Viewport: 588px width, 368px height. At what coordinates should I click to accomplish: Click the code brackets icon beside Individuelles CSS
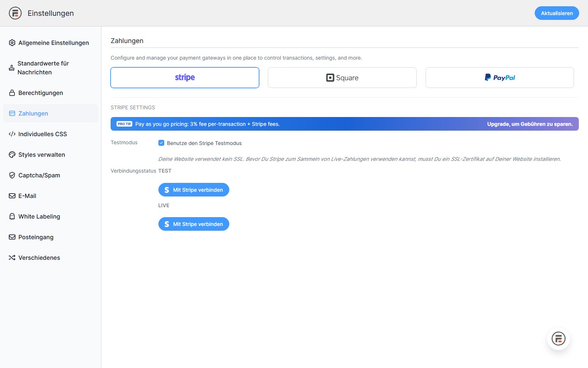(x=12, y=134)
